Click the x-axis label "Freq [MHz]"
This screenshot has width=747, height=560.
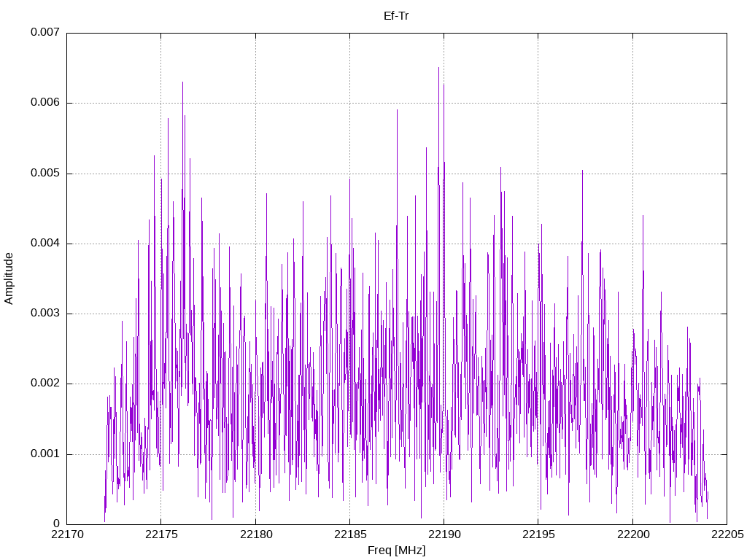(x=396, y=551)
